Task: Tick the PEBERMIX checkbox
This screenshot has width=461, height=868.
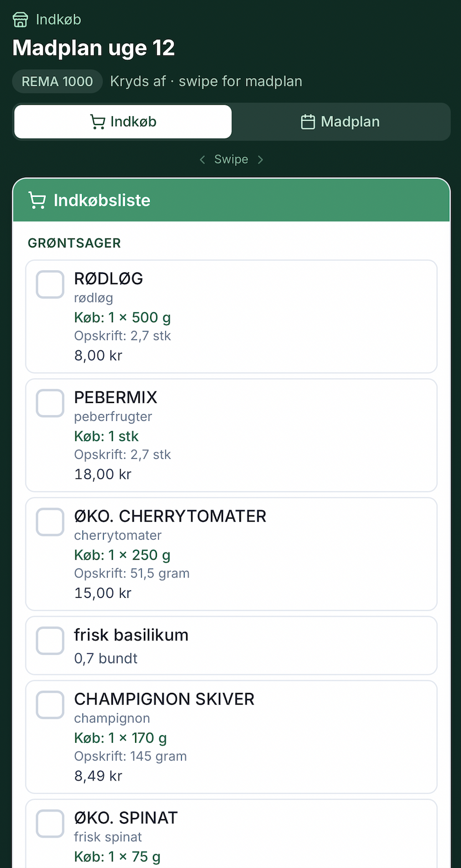Action: [50, 403]
